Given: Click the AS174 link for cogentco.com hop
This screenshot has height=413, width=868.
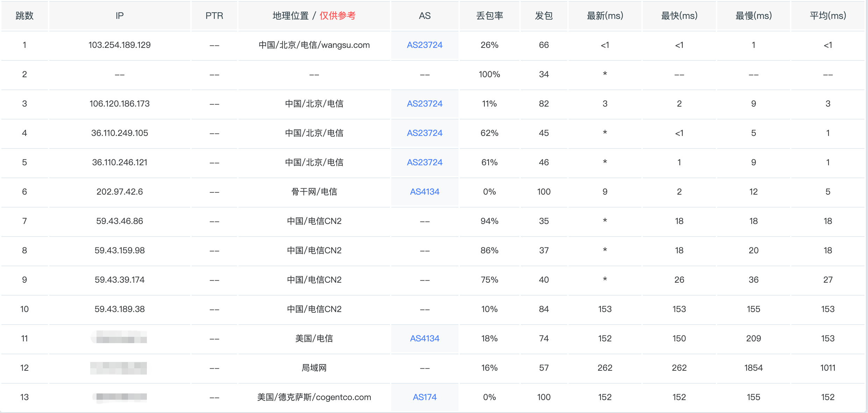Looking at the screenshot, I should point(425,397).
